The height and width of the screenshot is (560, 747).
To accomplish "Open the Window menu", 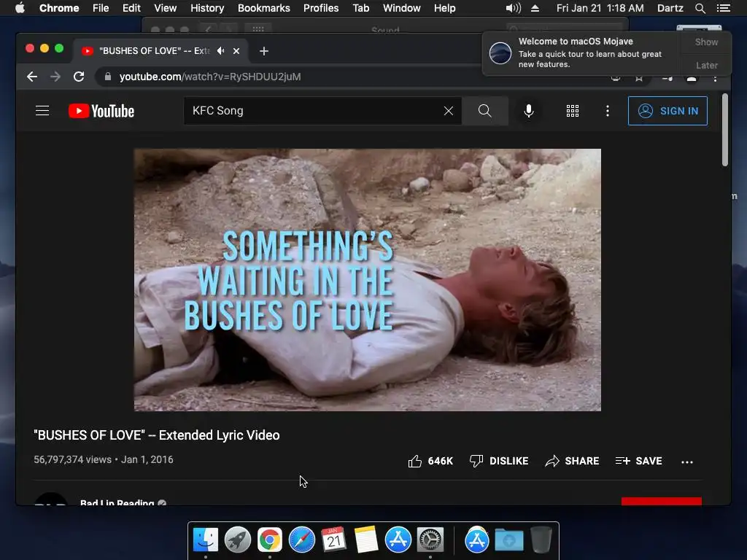I will click(x=402, y=8).
